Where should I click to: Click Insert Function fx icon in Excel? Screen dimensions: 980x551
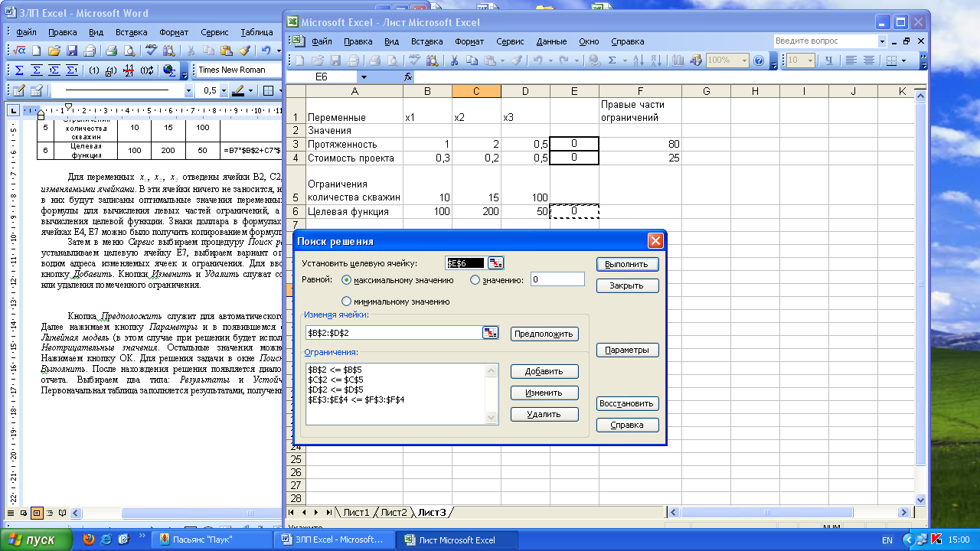pos(408,77)
